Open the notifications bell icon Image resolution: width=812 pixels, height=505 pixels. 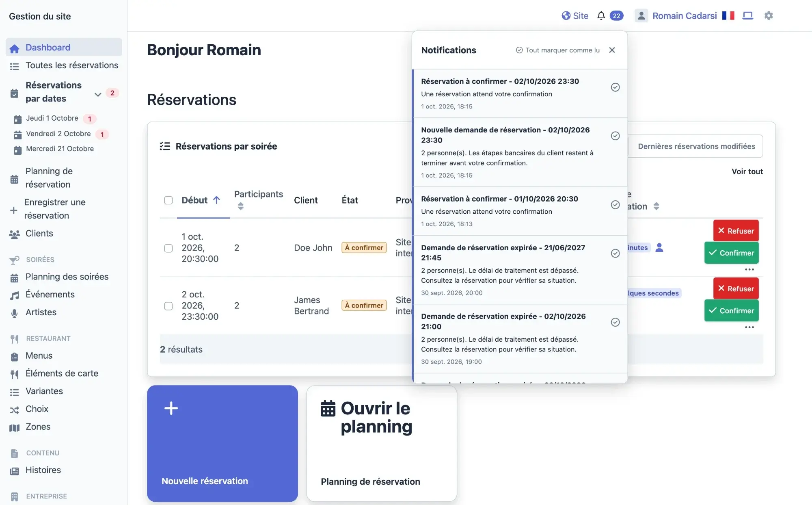click(x=601, y=16)
